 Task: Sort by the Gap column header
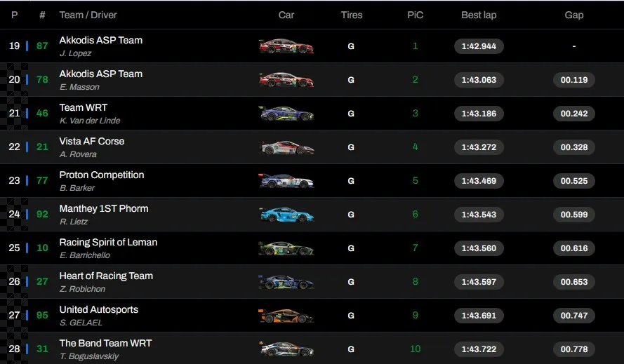click(x=573, y=15)
